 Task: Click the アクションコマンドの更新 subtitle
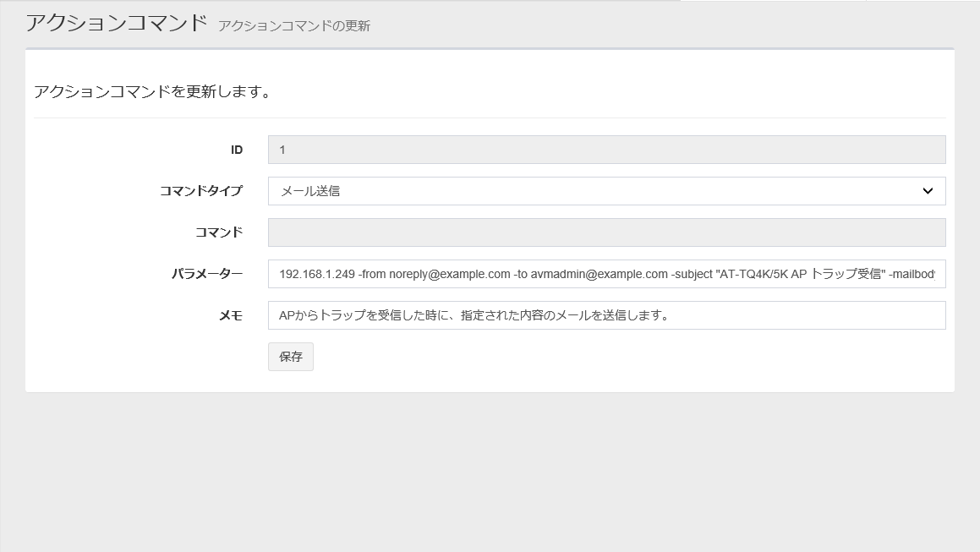293,26
